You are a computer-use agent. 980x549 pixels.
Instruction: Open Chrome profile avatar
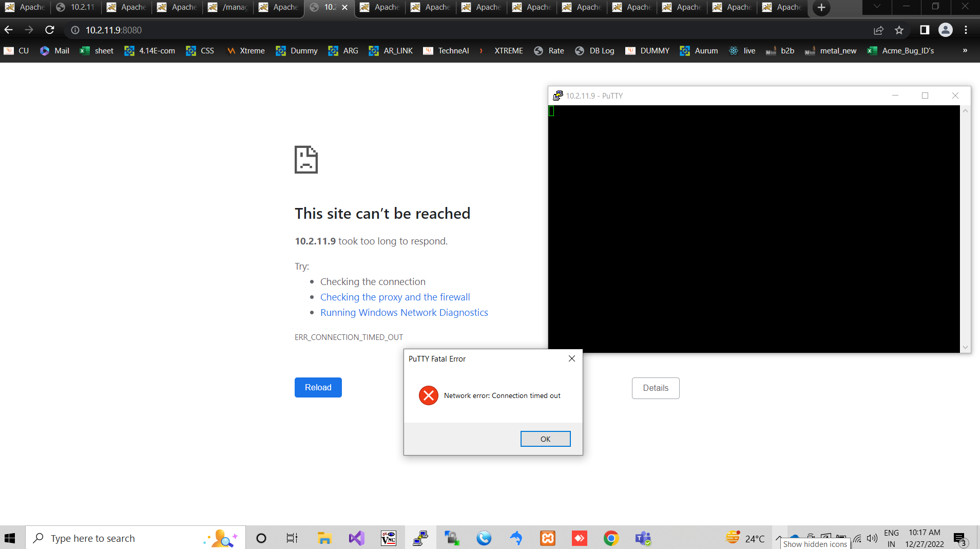pos(946,30)
